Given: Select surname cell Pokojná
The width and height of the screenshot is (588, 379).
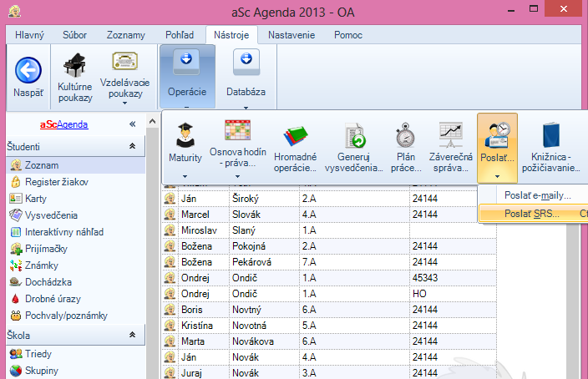Looking at the screenshot, I should point(264,246).
